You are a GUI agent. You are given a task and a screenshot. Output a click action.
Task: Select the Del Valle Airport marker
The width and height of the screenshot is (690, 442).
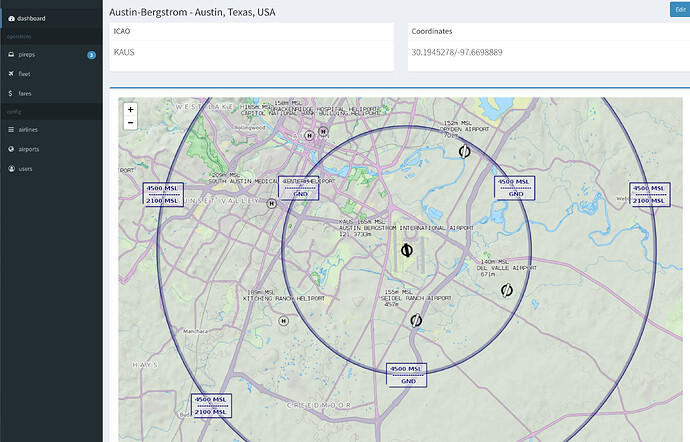click(x=506, y=290)
